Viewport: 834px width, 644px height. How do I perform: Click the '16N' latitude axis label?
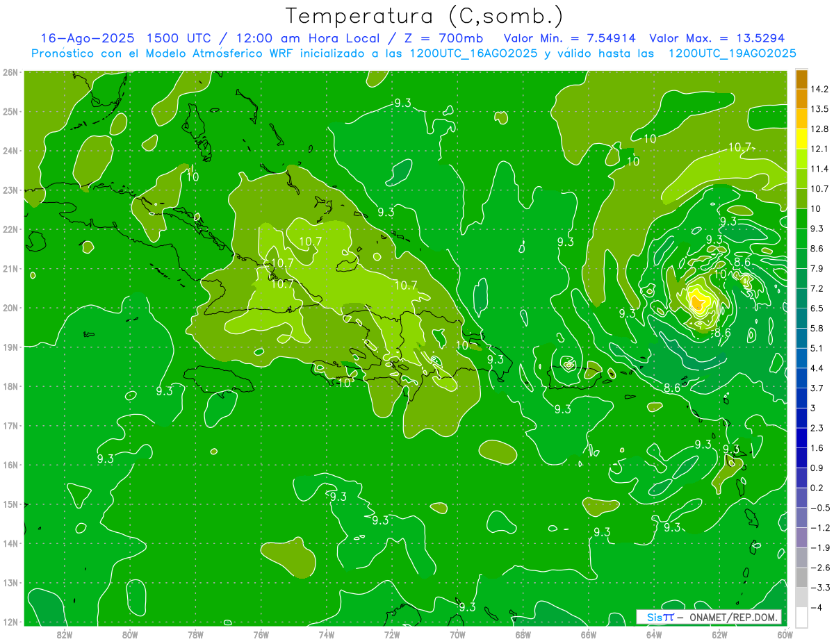10,465
